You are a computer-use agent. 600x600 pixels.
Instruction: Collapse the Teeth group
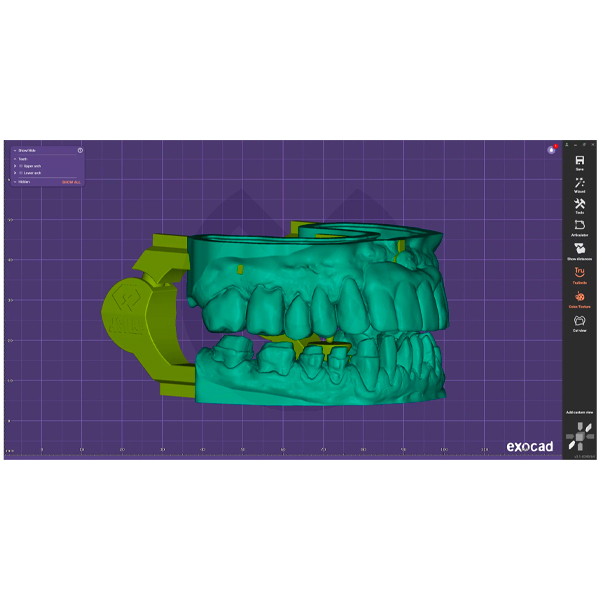(x=14, y=158)
